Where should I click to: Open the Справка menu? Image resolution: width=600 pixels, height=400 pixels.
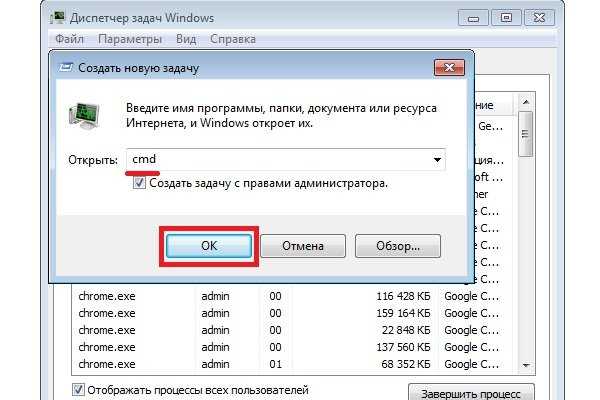(233, 39)
